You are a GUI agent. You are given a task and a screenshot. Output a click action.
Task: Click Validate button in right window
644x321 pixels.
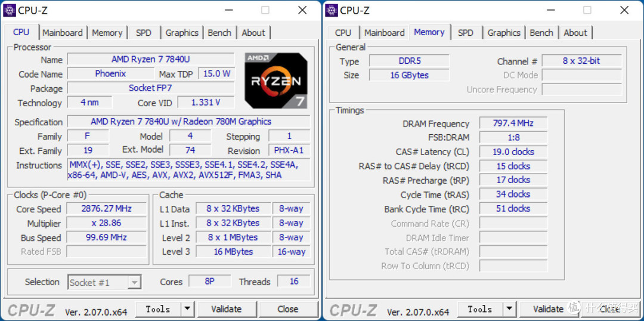pos(549,309)
